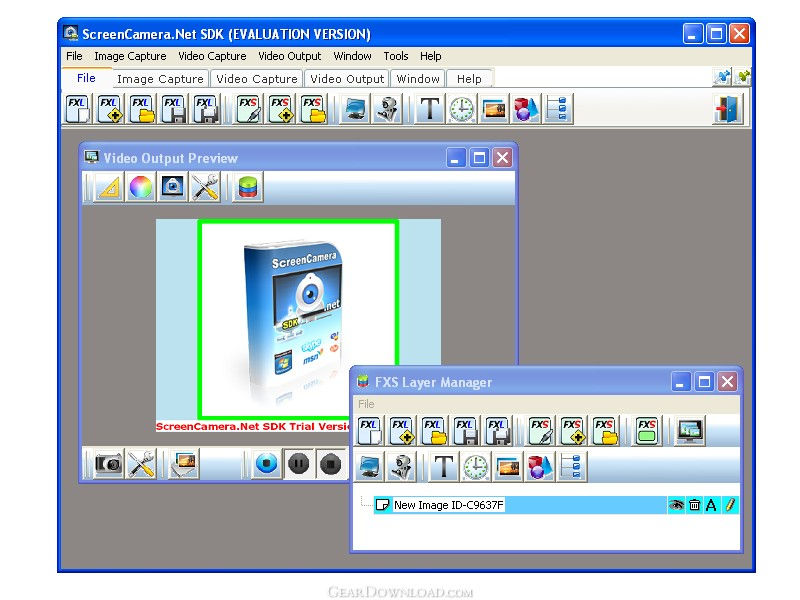Switch to the Video Capture tab

point(257,79)
